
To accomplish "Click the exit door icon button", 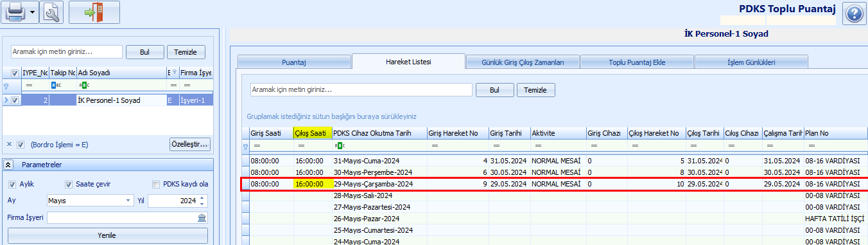I will (x=94, y=12).
